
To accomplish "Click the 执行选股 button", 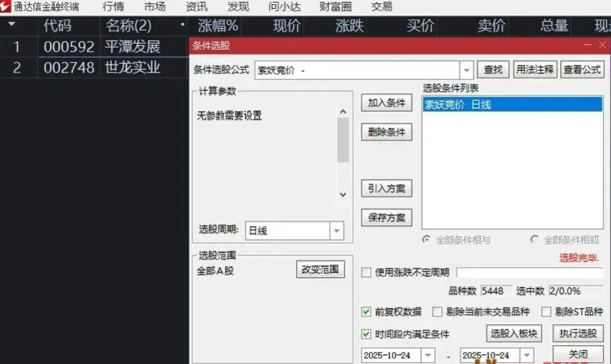I will (578, 333).
